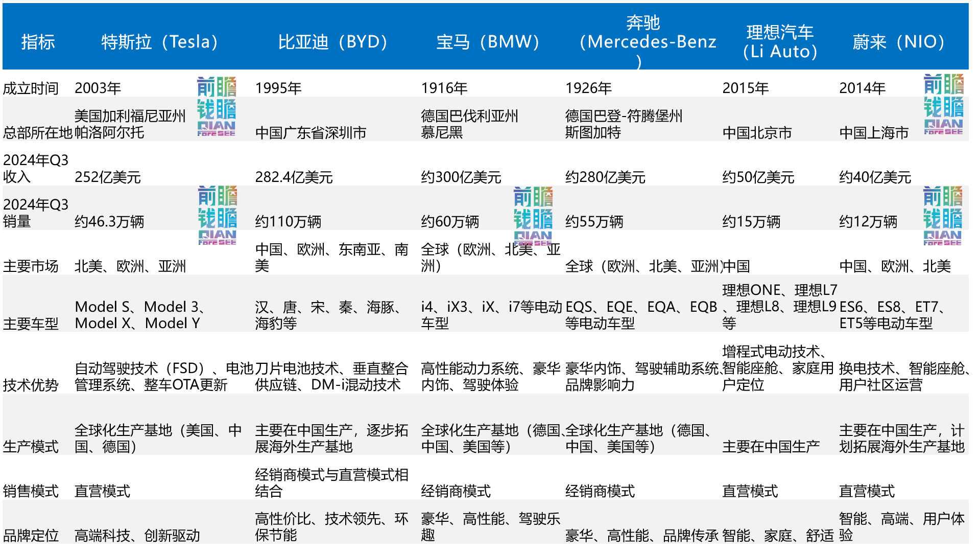Select the 252亿美元 cell
The height and width of the screenshot is (553, 980).
click(107, 177)
